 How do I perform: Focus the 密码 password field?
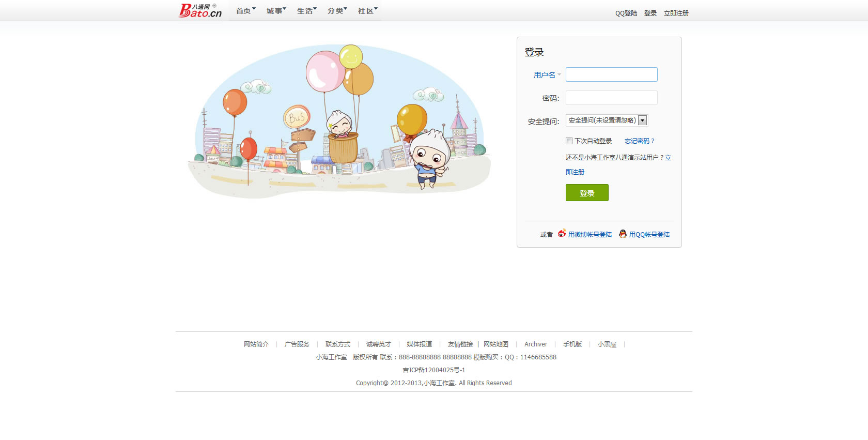[x=612, y=98]
